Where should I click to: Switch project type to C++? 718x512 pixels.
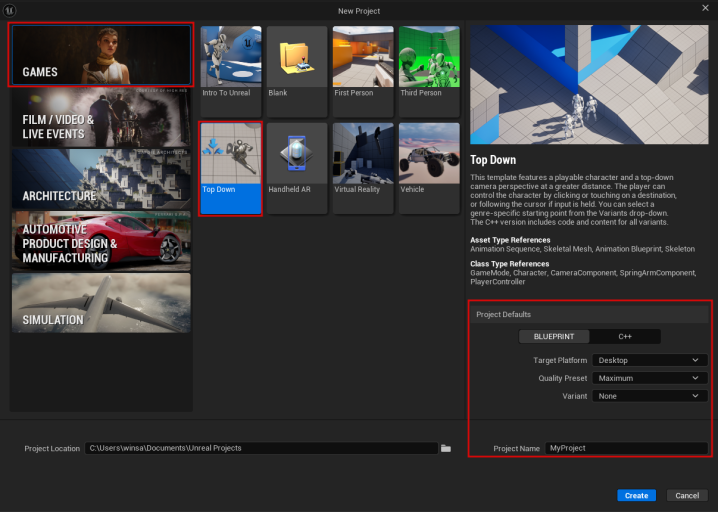click(625, 337)
